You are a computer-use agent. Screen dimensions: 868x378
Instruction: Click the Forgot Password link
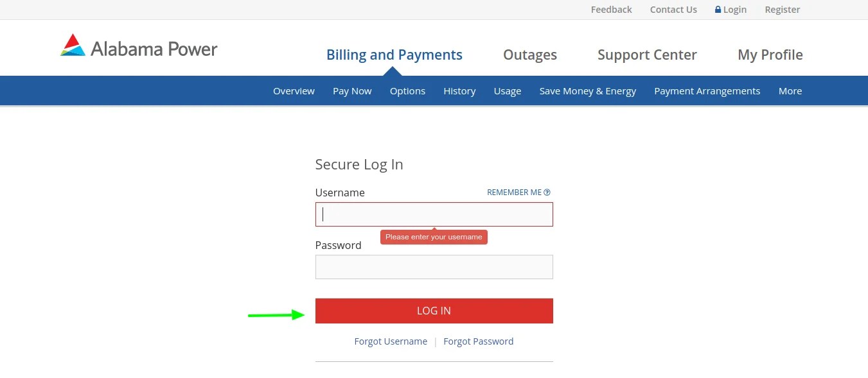click(478, 341)
